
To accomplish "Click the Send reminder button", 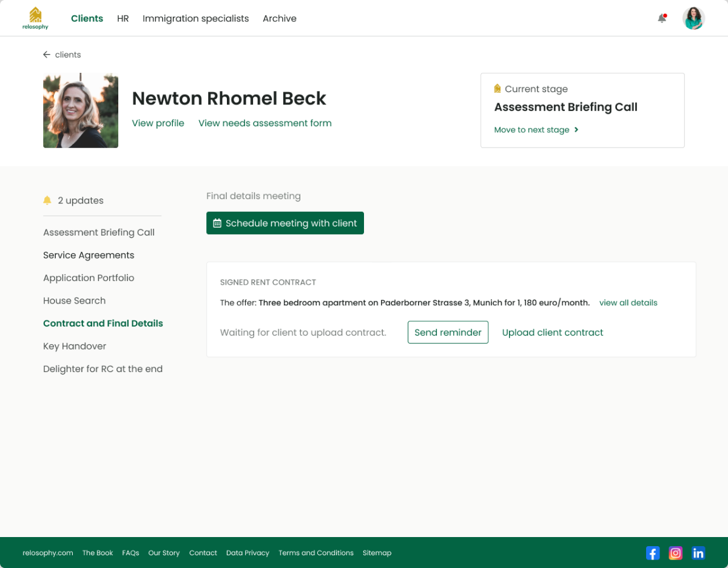I will (x=448, y=333).
